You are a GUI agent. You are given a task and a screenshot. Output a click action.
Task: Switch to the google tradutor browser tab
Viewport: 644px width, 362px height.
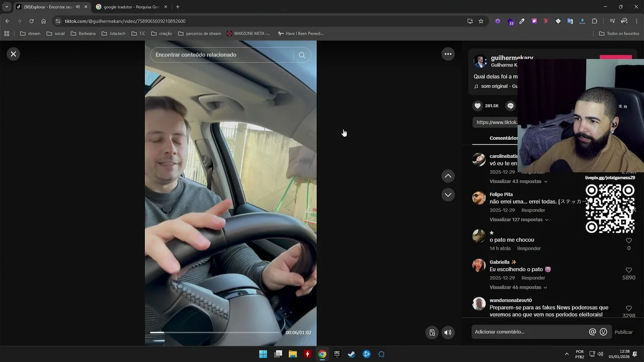(x=131, y=7)
